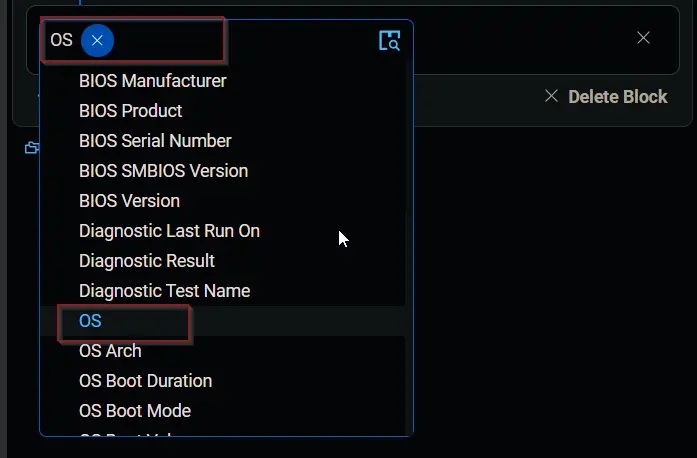Pick BIOS Serial Number entry
Viewport: 697px width, 458px height.
point(155,141)
